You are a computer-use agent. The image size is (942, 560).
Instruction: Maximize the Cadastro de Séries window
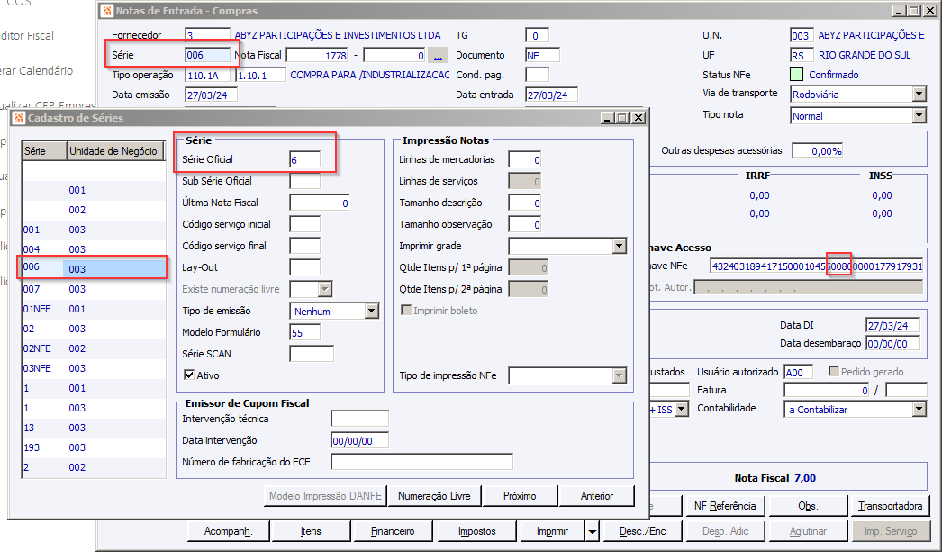click(623, 118)
